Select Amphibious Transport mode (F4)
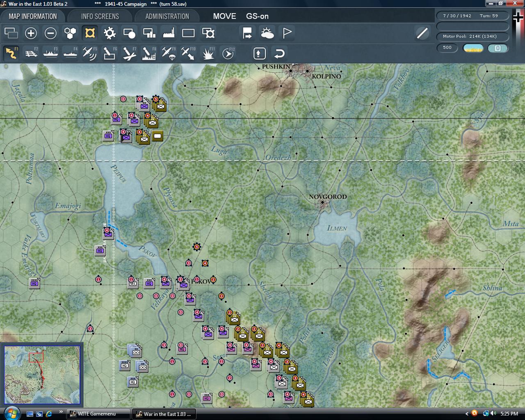Viewport: 525px width, 420px height. (70, 53)
